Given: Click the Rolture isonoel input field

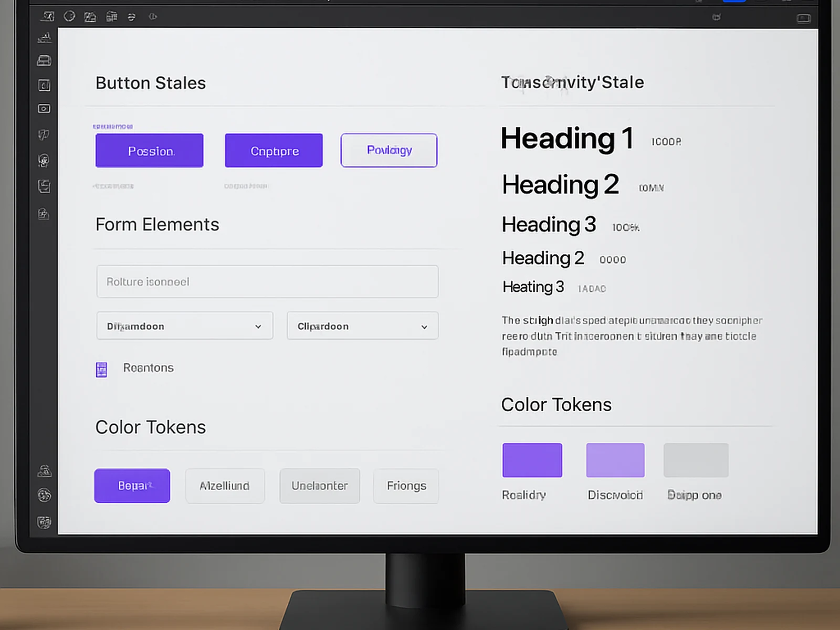Looking at the screenshot, I should coord(267,281).
